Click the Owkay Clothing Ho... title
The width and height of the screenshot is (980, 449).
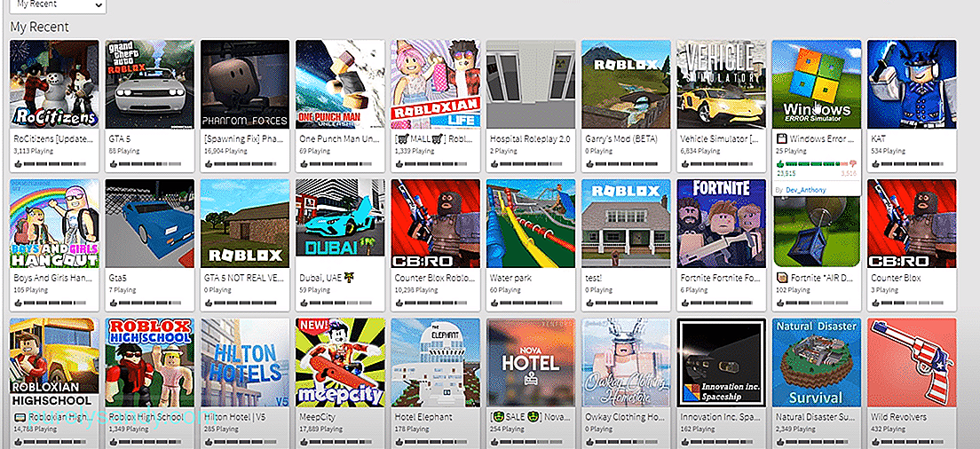[x=626, y=416]
